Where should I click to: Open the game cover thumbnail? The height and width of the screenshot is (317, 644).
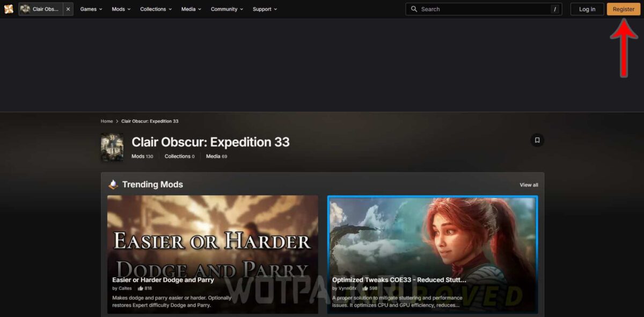coord(112,148)
